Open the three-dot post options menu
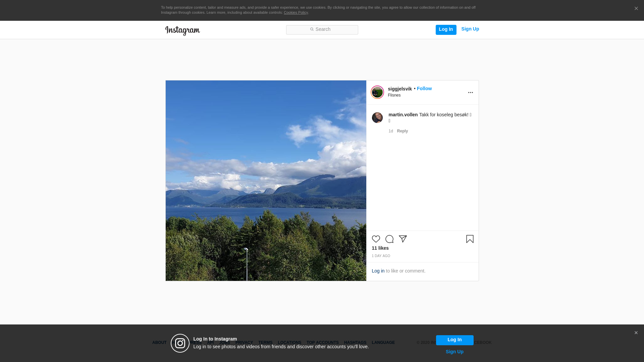 pos(470,93)
